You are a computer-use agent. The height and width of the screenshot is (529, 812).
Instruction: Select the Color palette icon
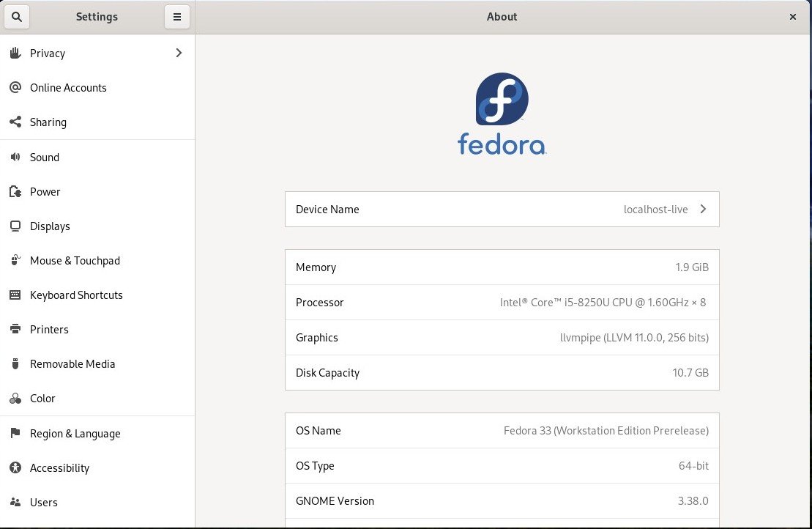pyautogui.click(x=15, y=398)
